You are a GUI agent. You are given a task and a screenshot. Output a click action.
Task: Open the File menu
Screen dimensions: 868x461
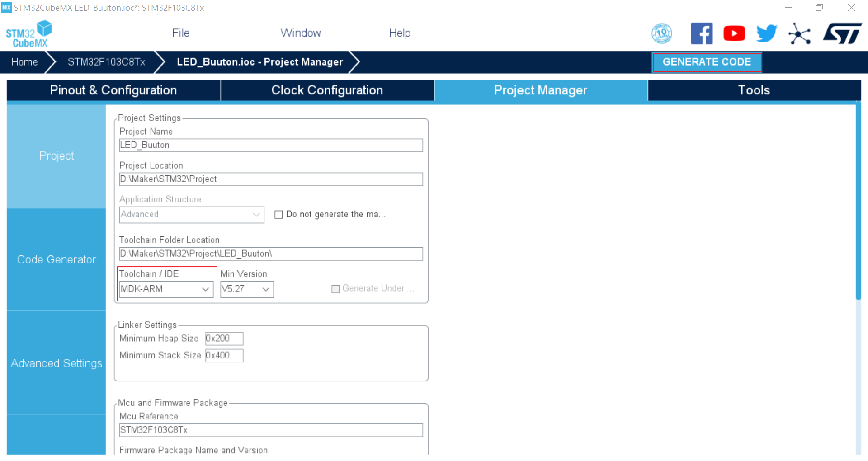click(x=180, y=33)
